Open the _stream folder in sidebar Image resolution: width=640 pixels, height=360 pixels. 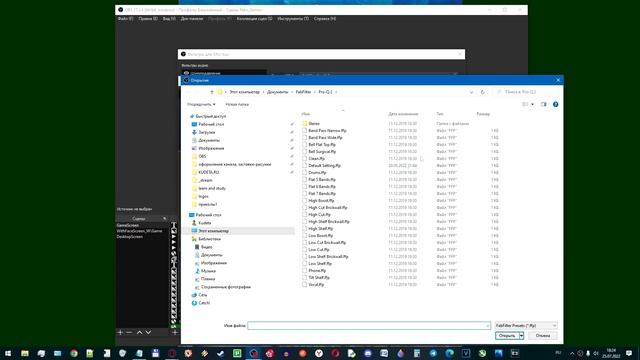tap(205, 180)
